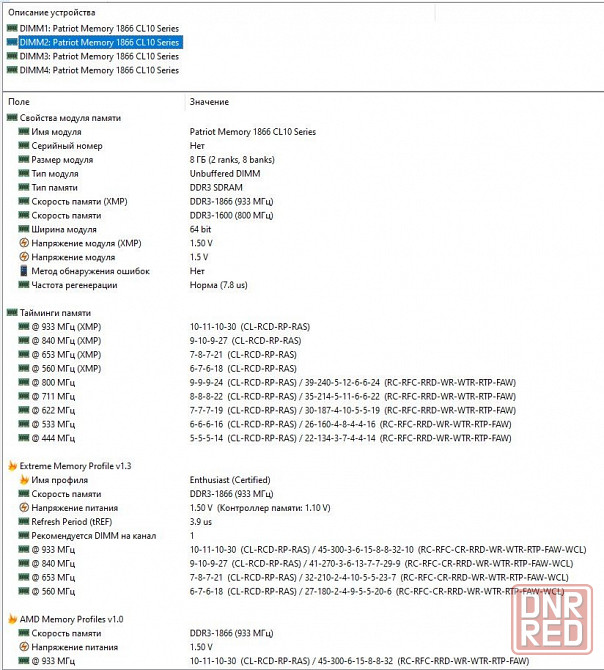The height and width of the screenshot is (670, 604).
Task: Click the voltage icon beside AMD 'Напряжение питания'
Action: tap(24, 647)
